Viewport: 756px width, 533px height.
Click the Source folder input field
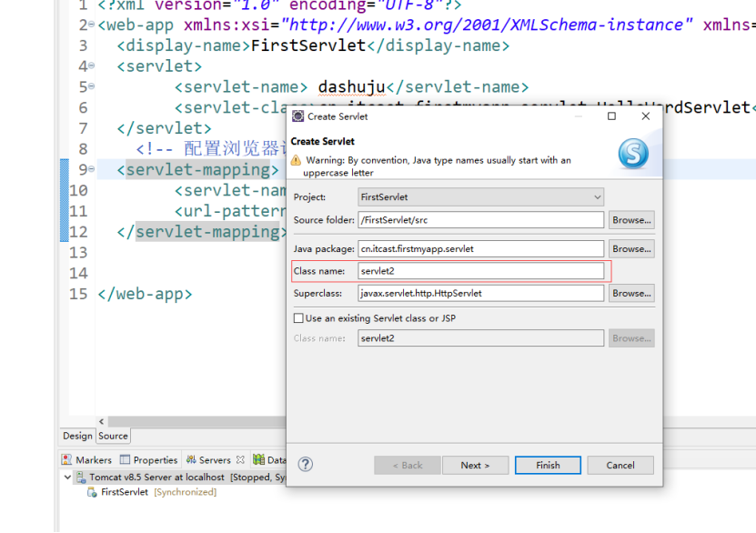click(480, 220)
